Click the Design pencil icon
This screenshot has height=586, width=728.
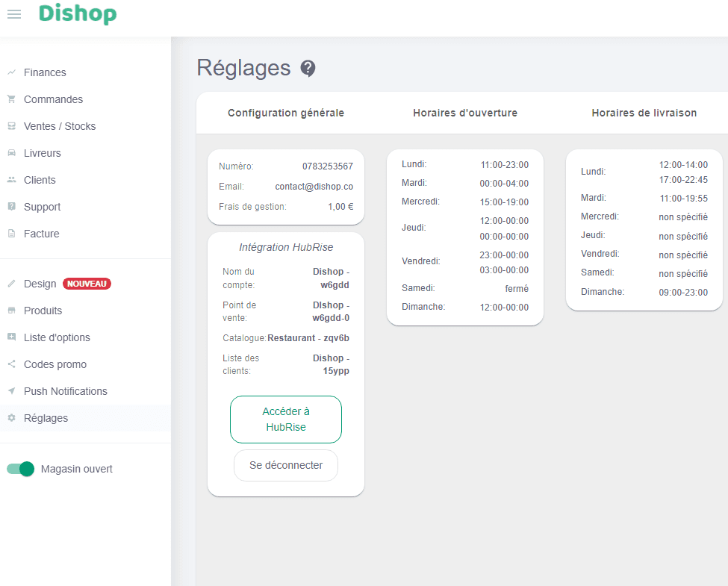pyautogui.click(x=12, y=284)
